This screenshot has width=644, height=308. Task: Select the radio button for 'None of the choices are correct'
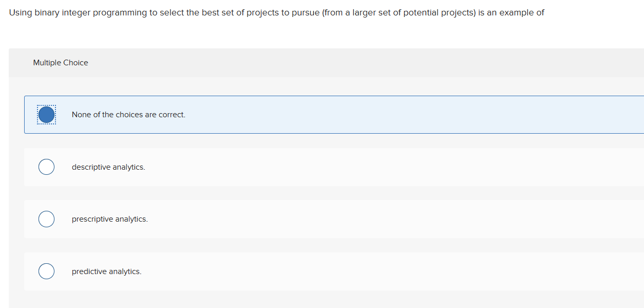[46, 114]
